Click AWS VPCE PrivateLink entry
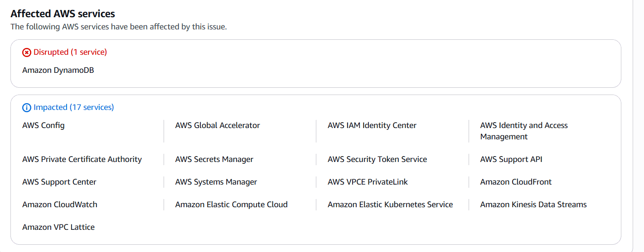644x252 pixels. click(368, 182)
